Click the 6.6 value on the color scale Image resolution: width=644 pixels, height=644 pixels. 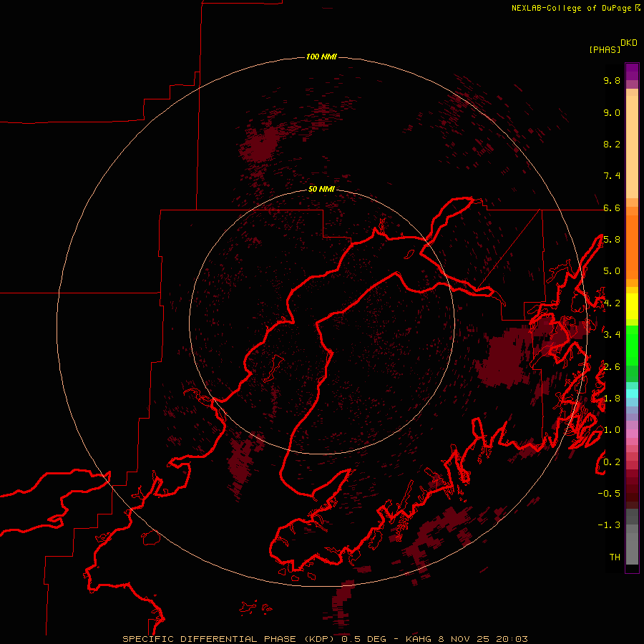click(x=612, y=208)
